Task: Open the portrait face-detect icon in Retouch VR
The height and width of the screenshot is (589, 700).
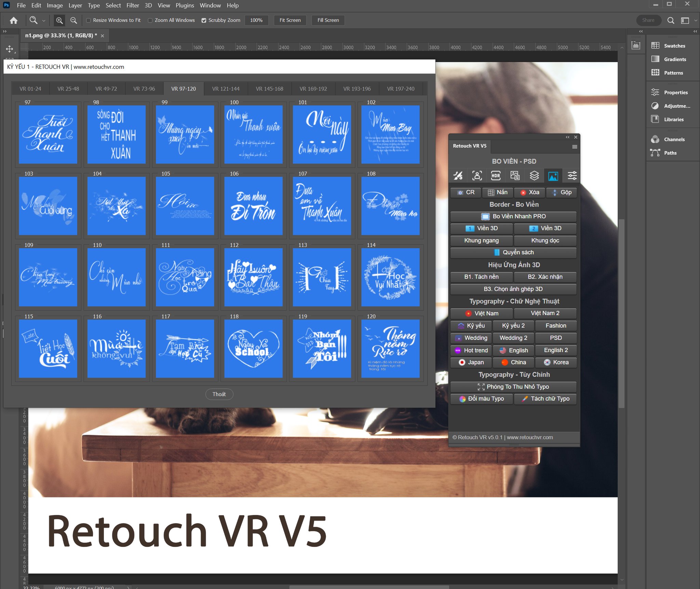Action: click(x=477, y=176)
